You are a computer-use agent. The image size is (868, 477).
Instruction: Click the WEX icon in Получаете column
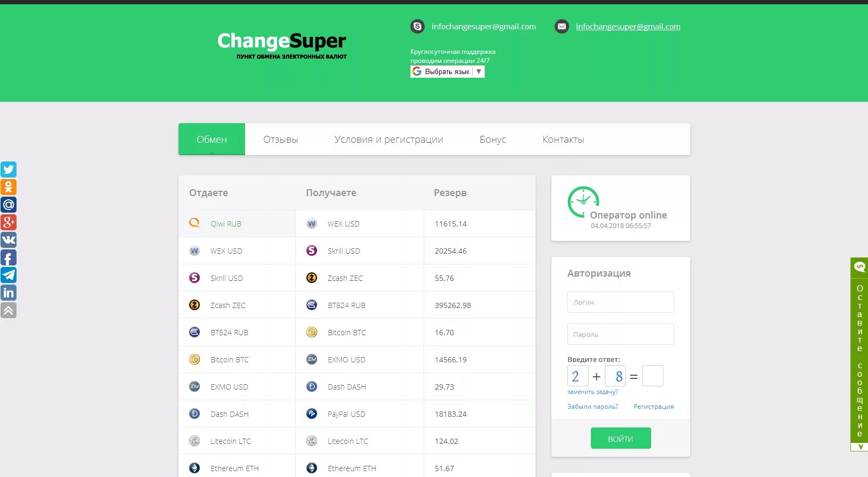click(312, 224)
